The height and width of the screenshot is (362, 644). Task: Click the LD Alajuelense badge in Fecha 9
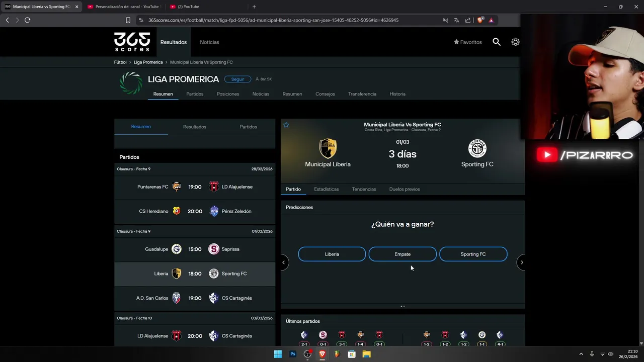tap(214, 187)
